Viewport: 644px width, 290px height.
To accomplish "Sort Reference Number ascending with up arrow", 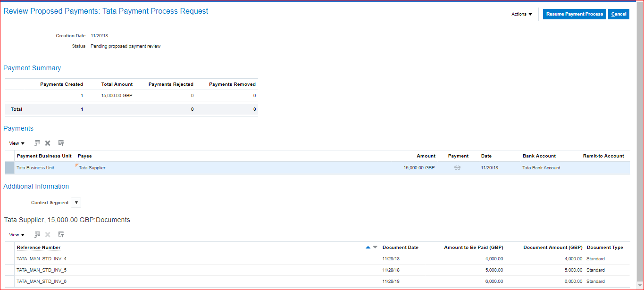I will [368, 247].
